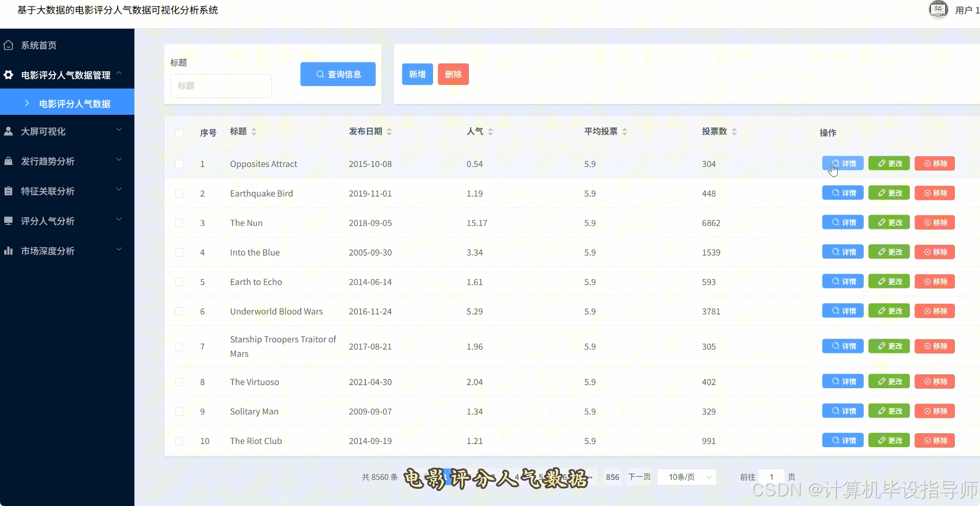Open 详情 for Into the Blue
This screenshot has width=980, height=506.
click(843, 252)
